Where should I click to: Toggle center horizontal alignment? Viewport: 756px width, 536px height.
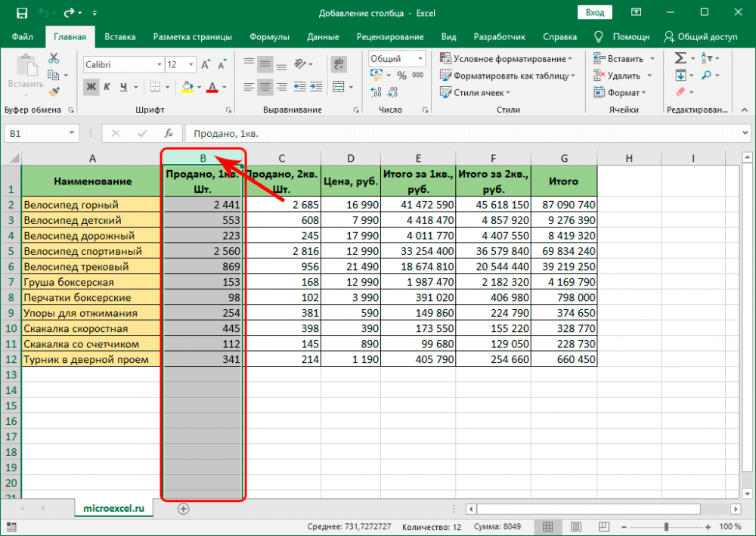[x=265, y=87]
